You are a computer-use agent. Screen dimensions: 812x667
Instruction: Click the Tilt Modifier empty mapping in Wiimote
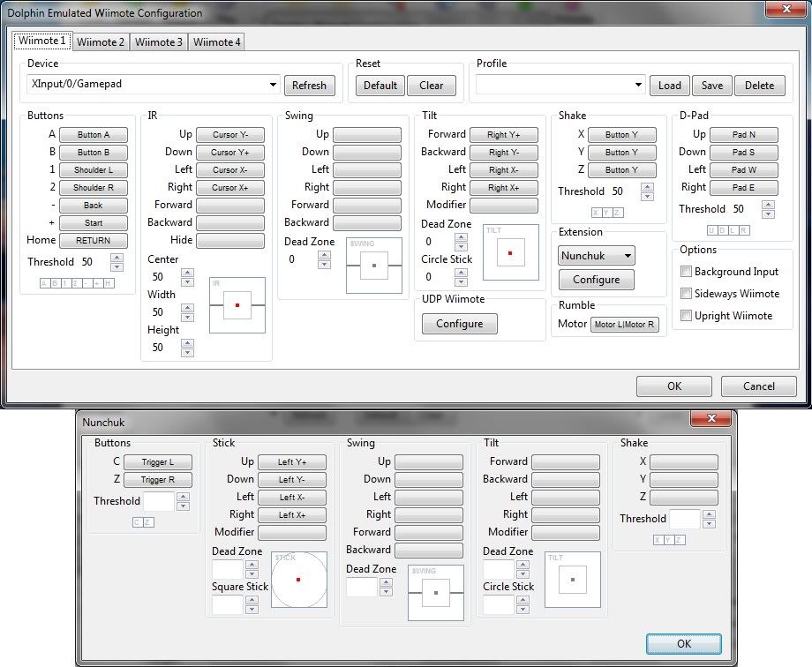(503, 205)
